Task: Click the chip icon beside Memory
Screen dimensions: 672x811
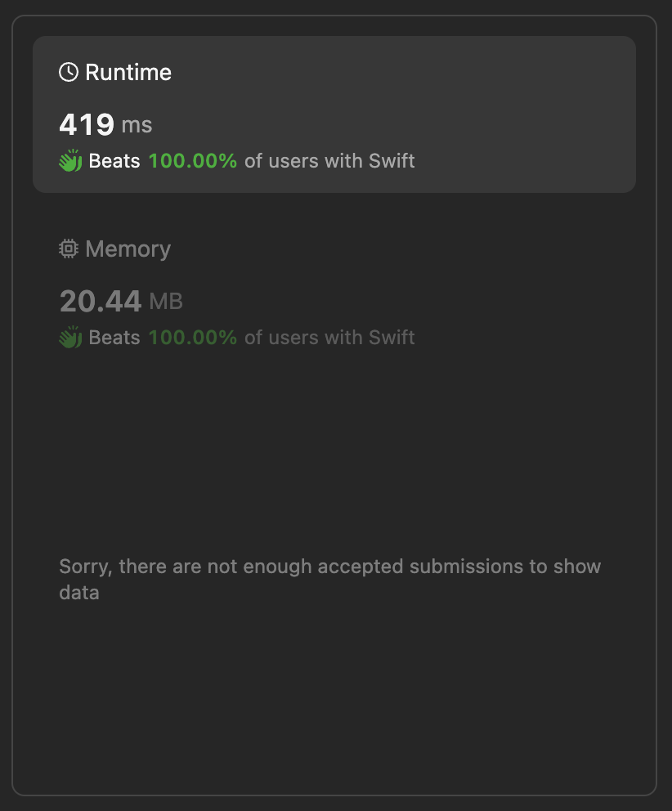Action: [x=69, y=249]
